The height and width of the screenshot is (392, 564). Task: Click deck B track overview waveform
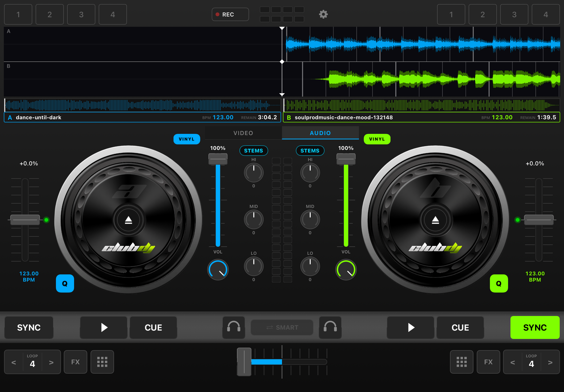pyautogui.click(x=421, y=105)
